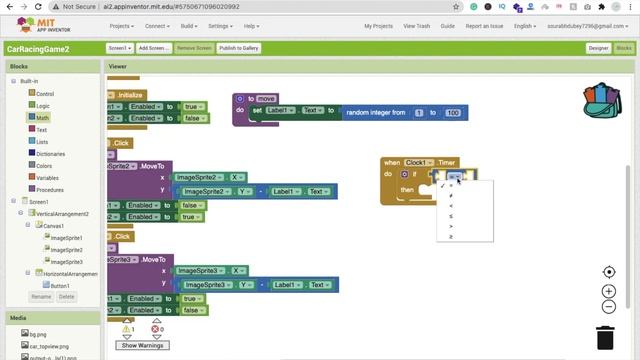The image size is (640, 360).
Task: Click the vertical scrollbar in viewer
Action: (627, 237)
